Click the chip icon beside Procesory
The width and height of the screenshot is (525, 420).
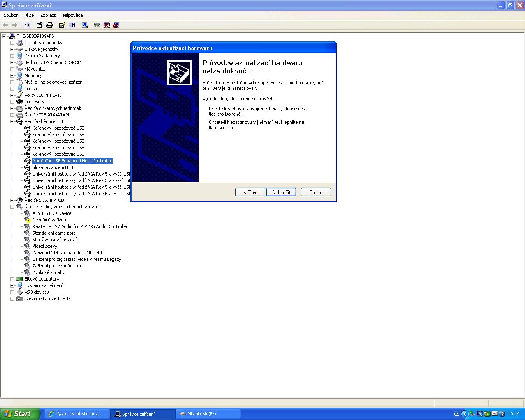click(x=19, y=102)
